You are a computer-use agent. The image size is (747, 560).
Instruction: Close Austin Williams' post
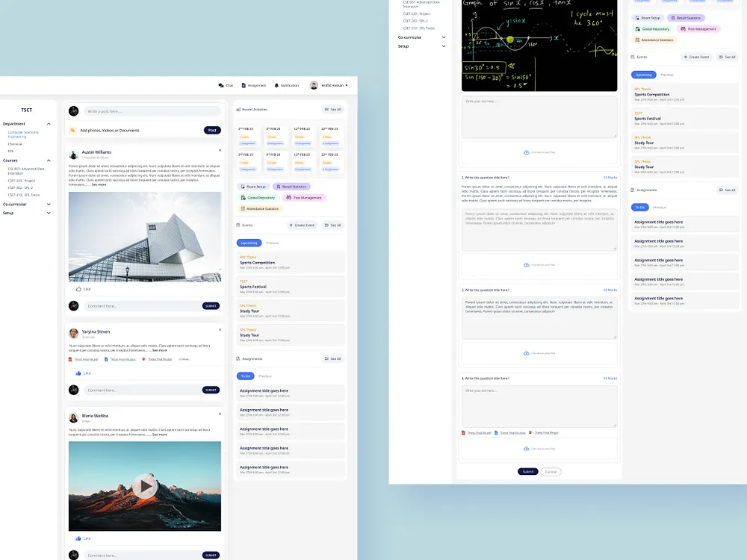click(x=220, y=150)
